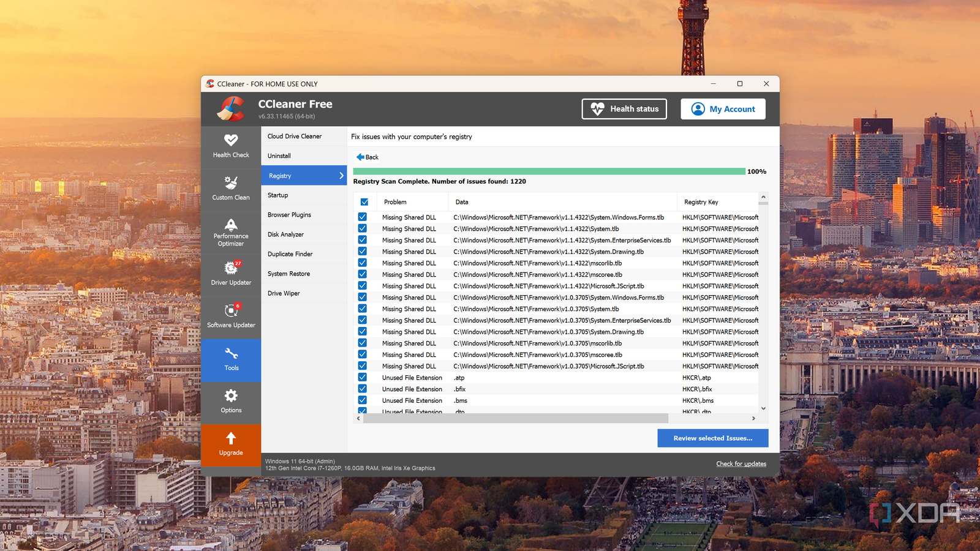Uncheck the .bfix Unused File Extension checkbox
The image size is (980, 551).
pyautogui.click(x=363, y=389)
